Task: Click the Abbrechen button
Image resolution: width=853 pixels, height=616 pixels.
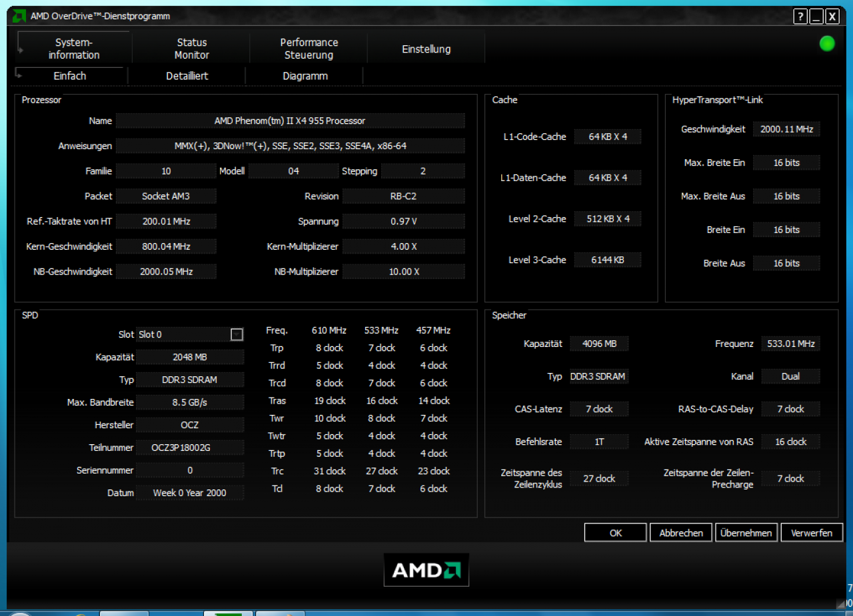Action: click(680, 533)
